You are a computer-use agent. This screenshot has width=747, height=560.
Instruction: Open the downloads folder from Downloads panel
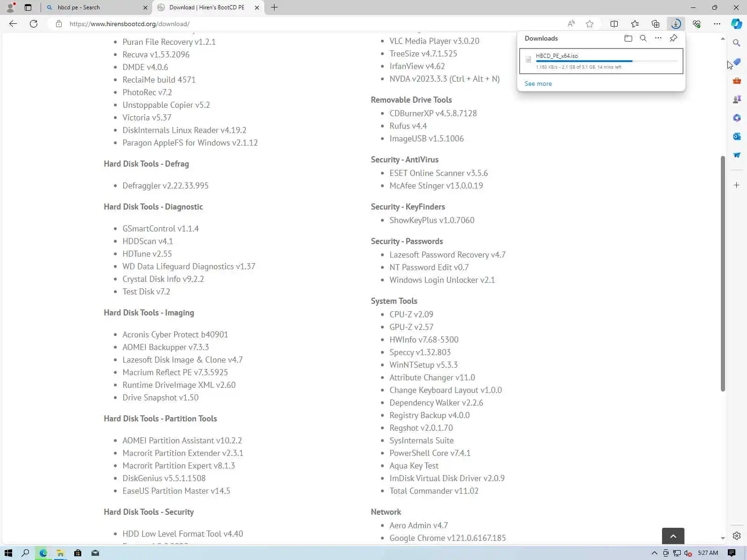pos(628,38)
